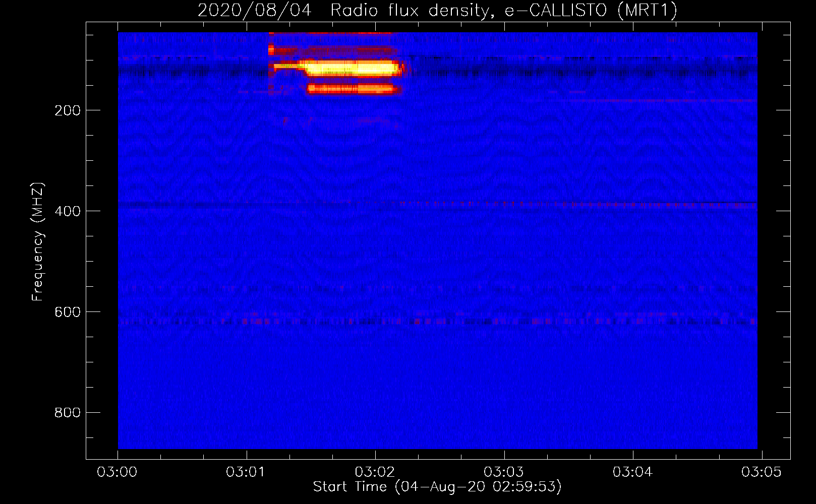Image resolution: width=816 pixels, height=504 pixels.
Task: Click the 03:02 time tick label
Action: [375, 472]
